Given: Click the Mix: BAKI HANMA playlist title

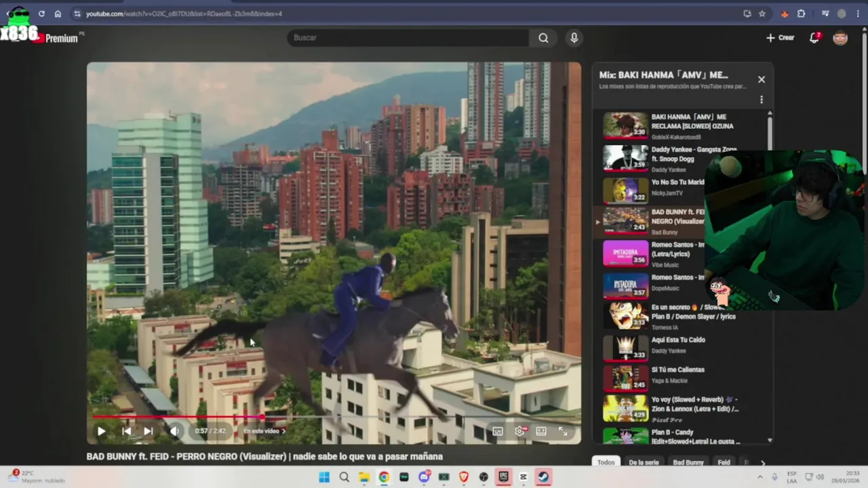Looking at the screenshot, I should pos(663,75).
